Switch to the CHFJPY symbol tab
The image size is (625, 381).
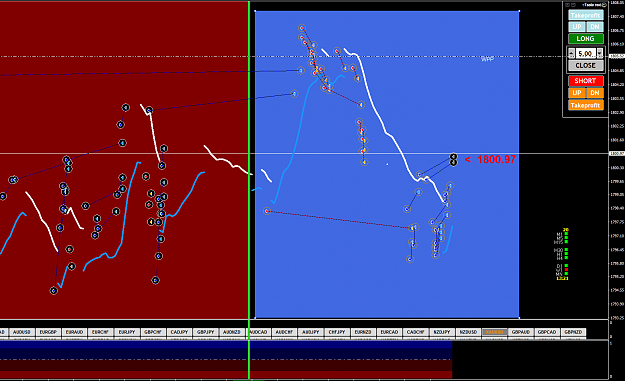[337, 332]
